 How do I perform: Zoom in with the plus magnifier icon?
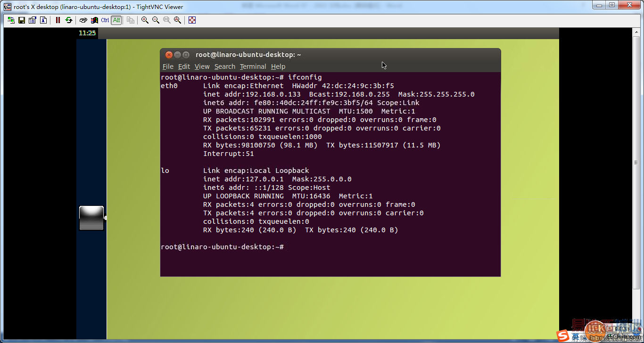(145, 20)
